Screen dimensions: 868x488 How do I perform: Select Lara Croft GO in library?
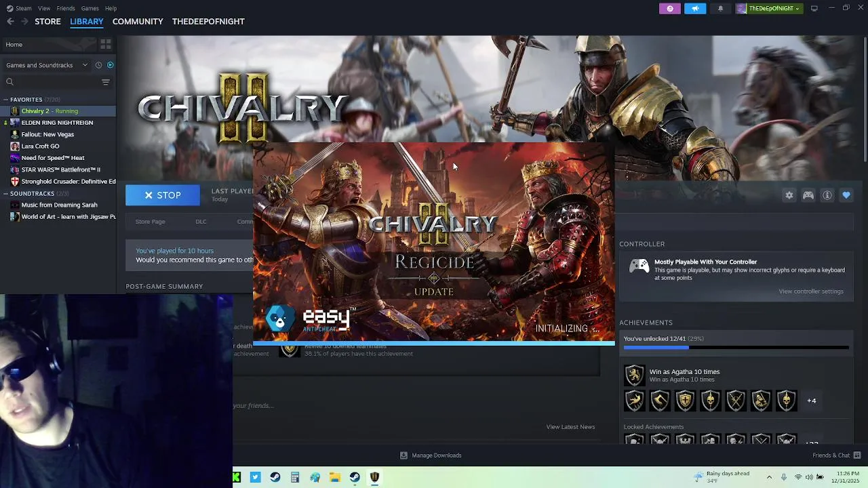[x=58, y=146]
